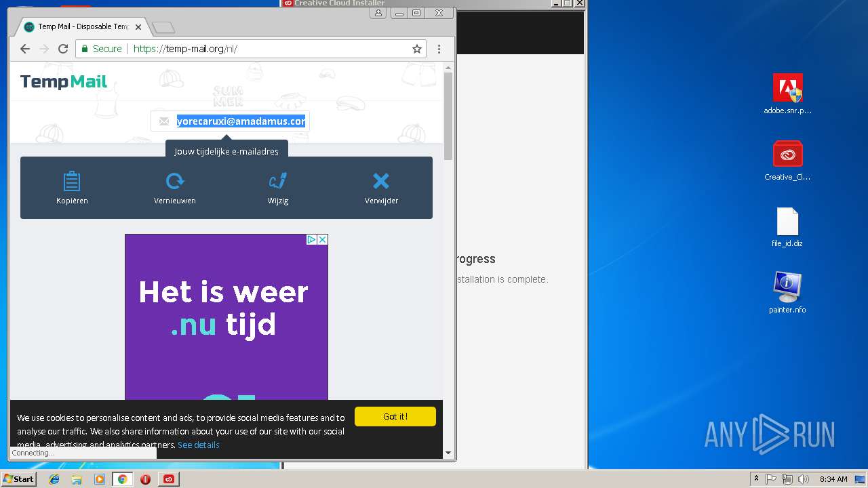Image resolution: width=868 pixels, height=488 pixels.
Task: Open Chrome user profile button
Action: point(378,13)
